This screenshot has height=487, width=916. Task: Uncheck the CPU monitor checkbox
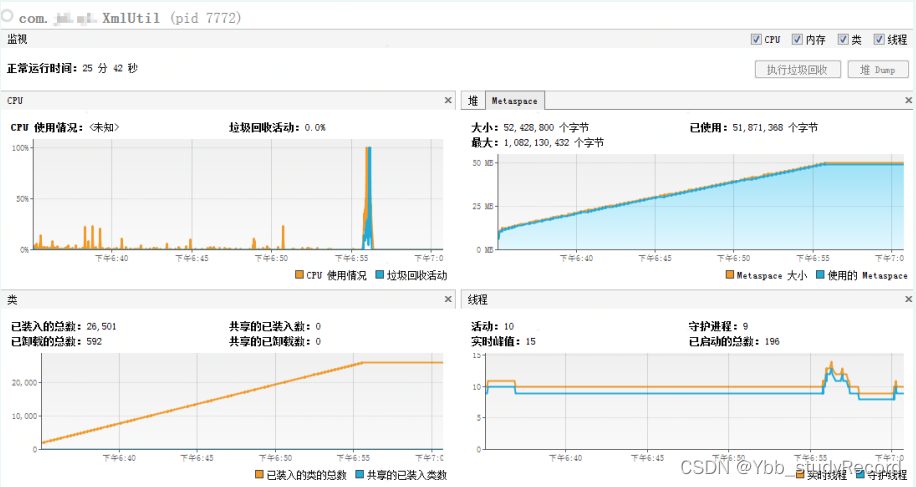[x=756, y=39]
